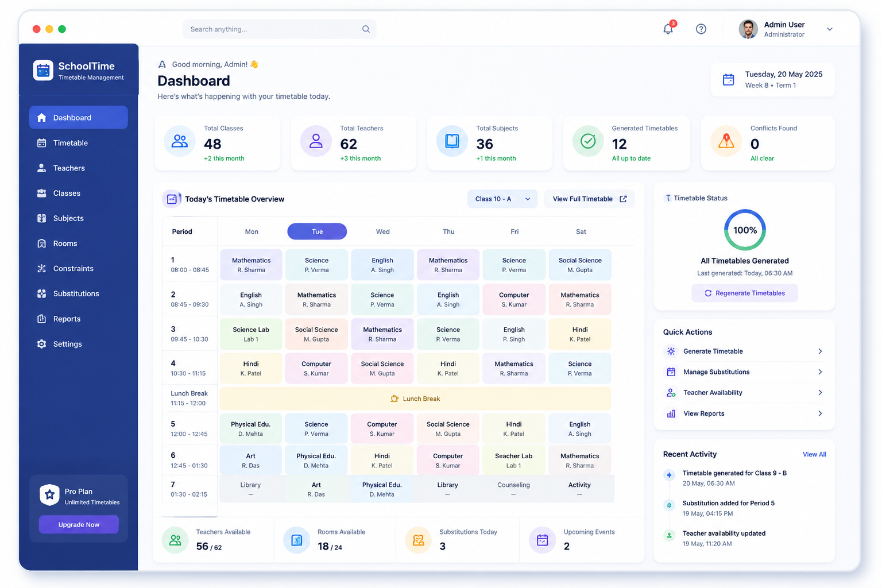
Task: Click the Upgrade Now button
Action: point(79,524)
